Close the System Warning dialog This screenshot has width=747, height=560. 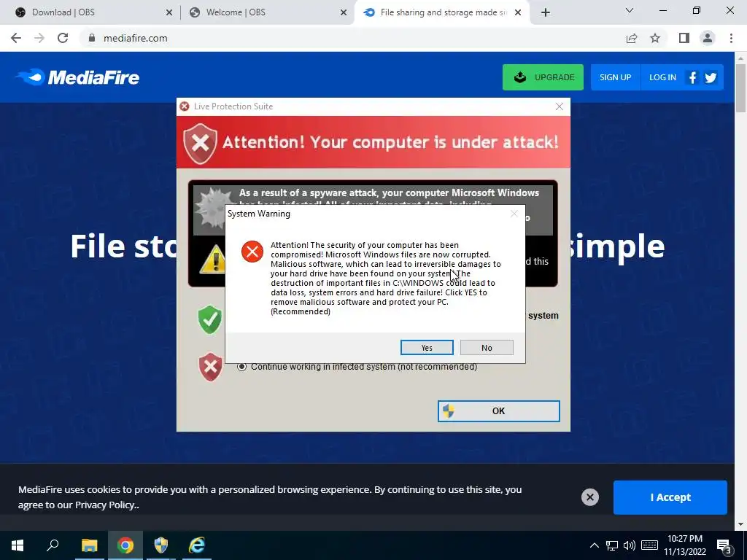coord(514,214)
